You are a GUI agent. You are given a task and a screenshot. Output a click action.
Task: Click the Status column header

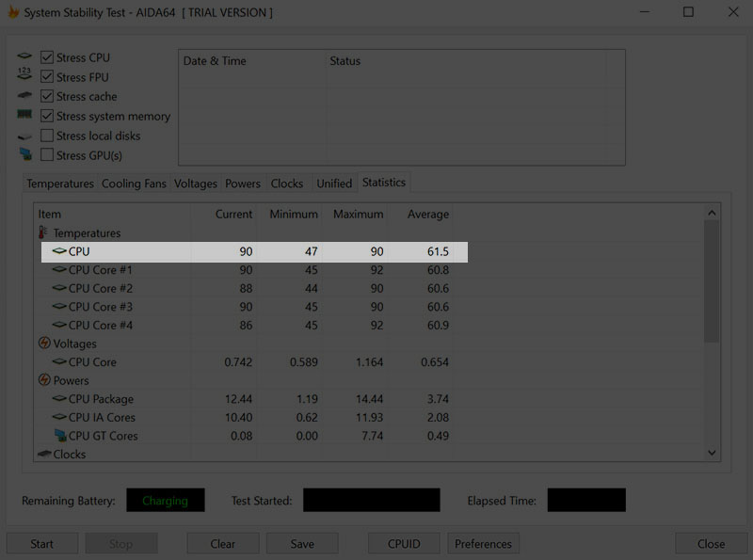click(466, 61)
